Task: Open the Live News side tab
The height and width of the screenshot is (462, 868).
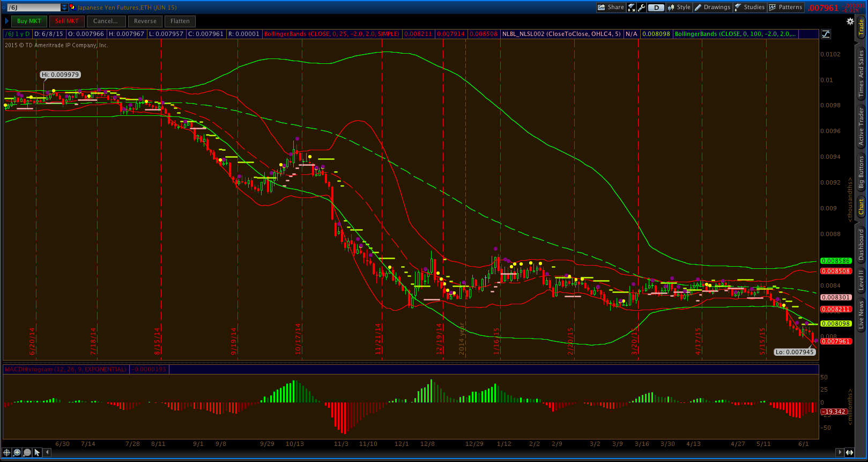Action: coord(862,315)
